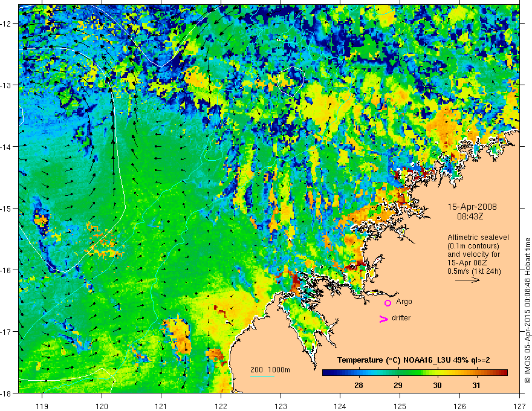532x411 pixels.
Task: Click the longitude axis label 125
Action: tap(400, 406)
